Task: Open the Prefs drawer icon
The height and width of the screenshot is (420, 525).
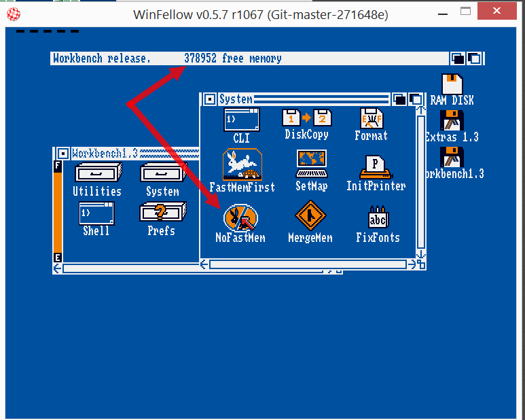Action: 163,211
